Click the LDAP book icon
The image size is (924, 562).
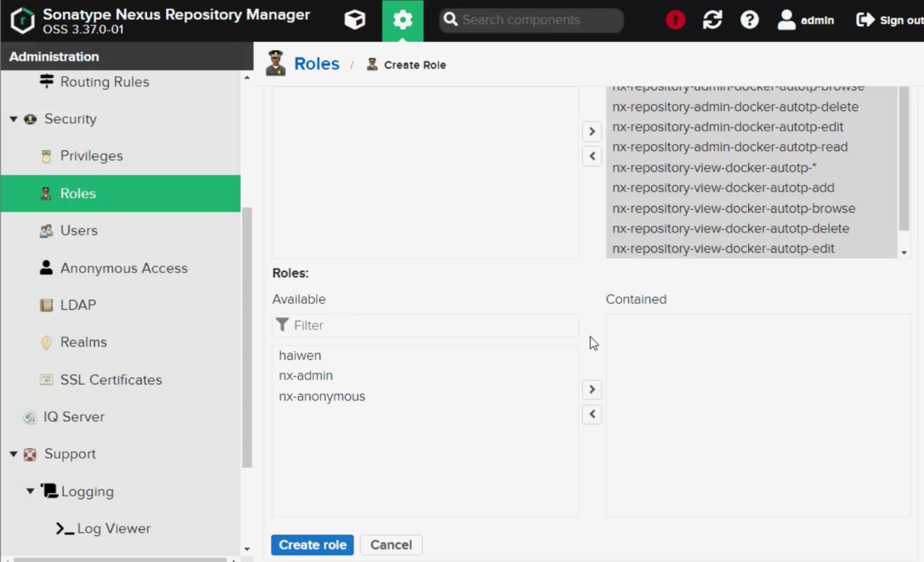(x=46, y=305)
